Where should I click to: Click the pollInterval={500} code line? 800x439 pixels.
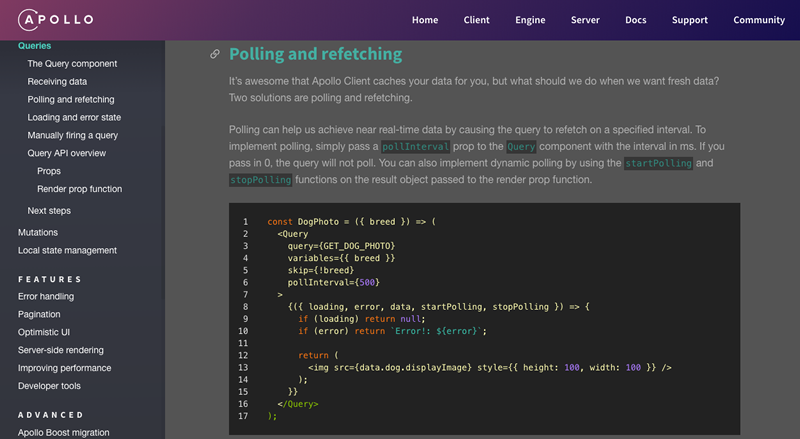(334, 282)
